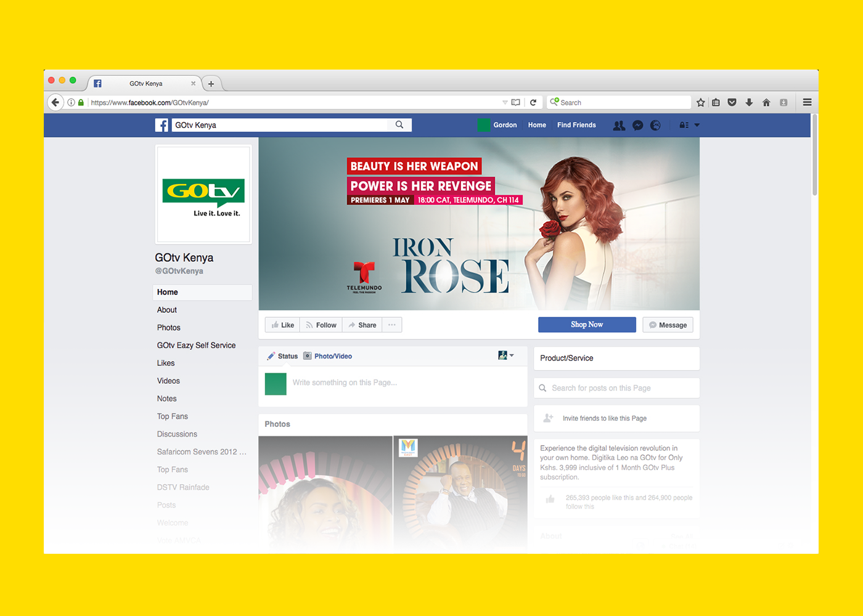This screenshot has height=616, width=863.
Task: Click Search for posts on this Page field
Action: tap(616, 388)
